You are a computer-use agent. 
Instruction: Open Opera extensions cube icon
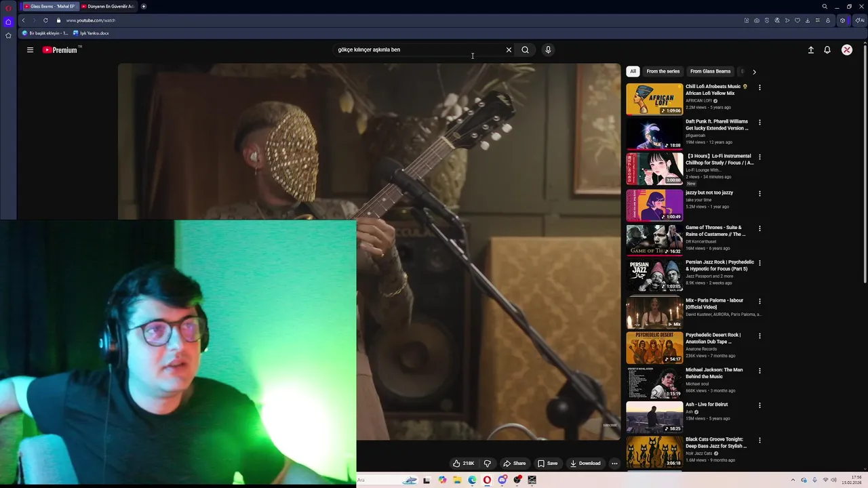(x=843, y=20)
